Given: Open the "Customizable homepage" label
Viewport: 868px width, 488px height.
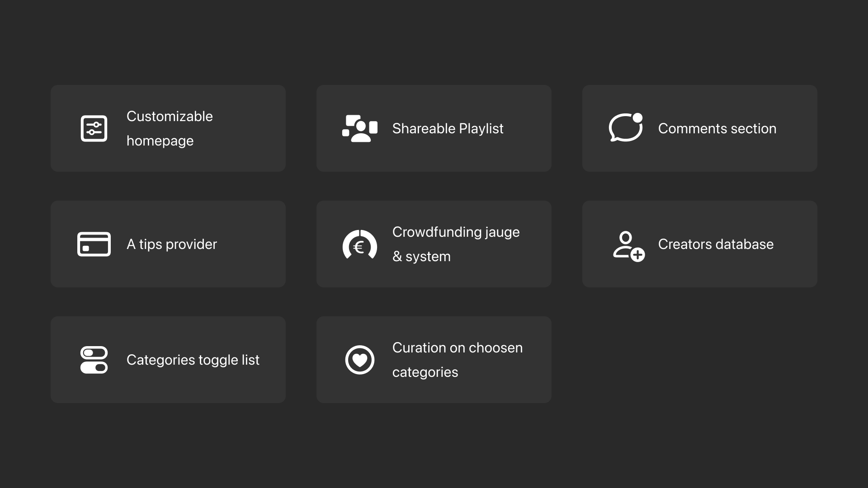Looking at the screenshot, I should coord(170,128).
